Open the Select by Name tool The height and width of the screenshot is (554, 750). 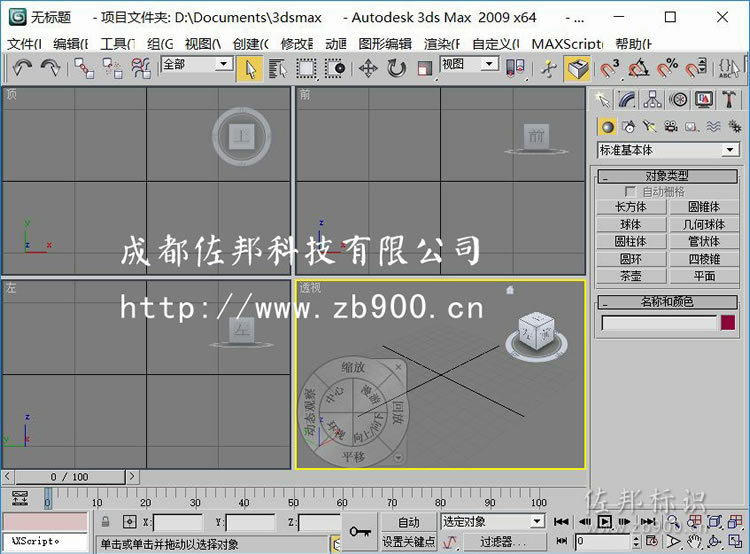[x=277, y=68]
